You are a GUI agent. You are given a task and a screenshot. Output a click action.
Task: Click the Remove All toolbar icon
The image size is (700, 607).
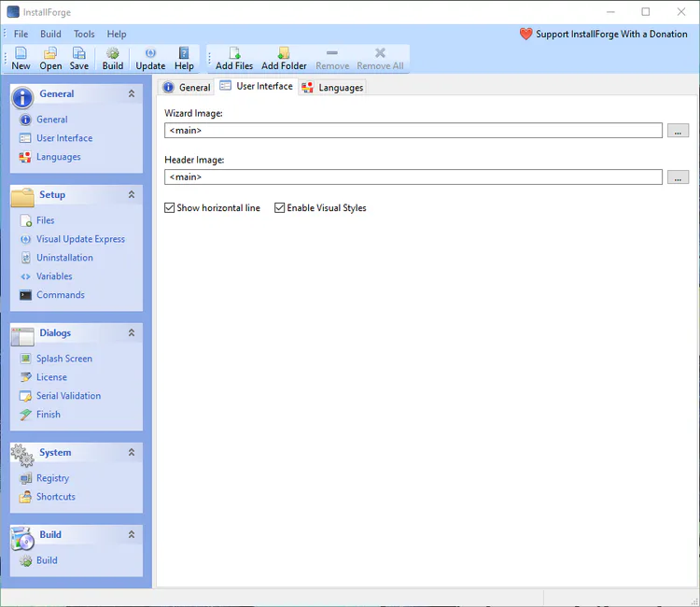click(380, 59)
